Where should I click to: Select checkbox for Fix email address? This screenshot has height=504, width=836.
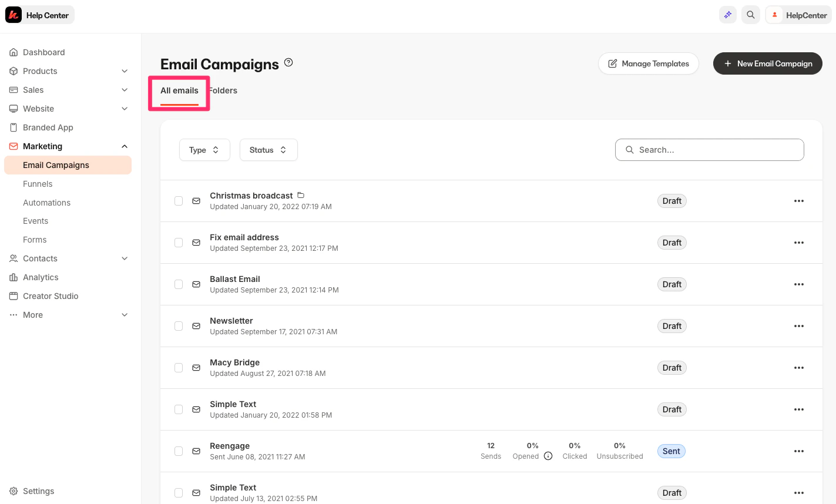coord(179,243)
